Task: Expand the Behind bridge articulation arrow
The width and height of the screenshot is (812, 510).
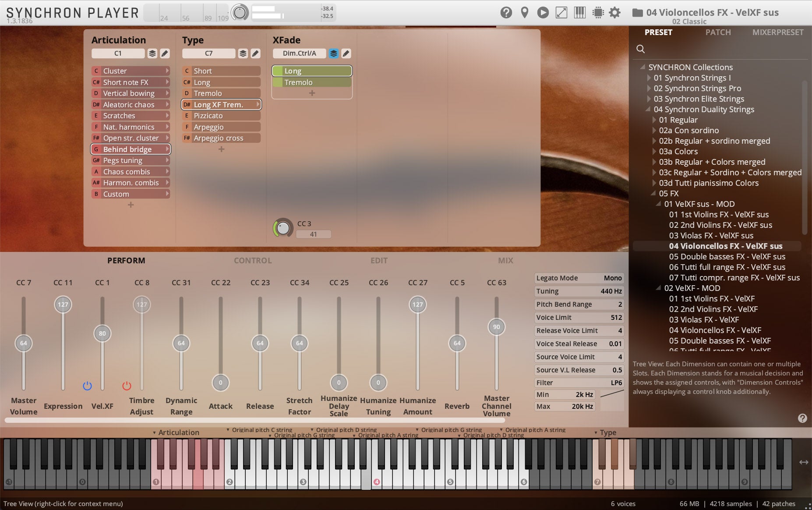Action: tap(168, 149)
